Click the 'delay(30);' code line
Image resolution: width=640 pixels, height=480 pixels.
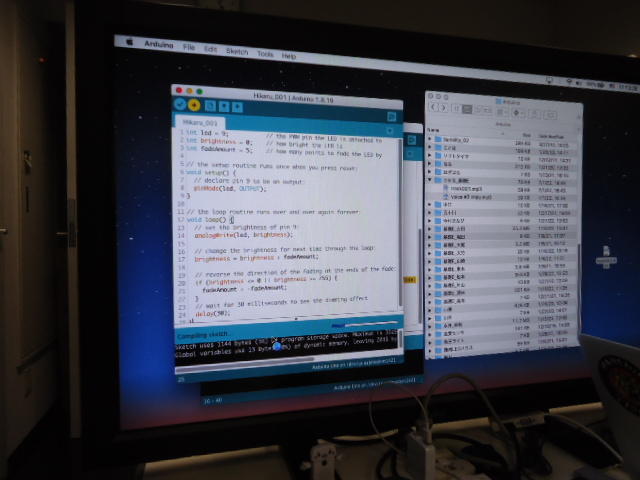[212, 313]
